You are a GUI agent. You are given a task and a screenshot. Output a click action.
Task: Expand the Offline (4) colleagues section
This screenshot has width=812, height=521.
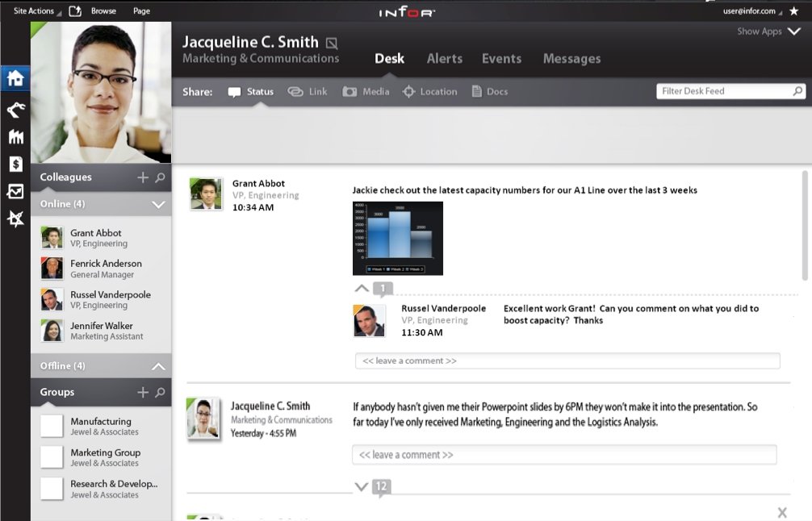158,366
